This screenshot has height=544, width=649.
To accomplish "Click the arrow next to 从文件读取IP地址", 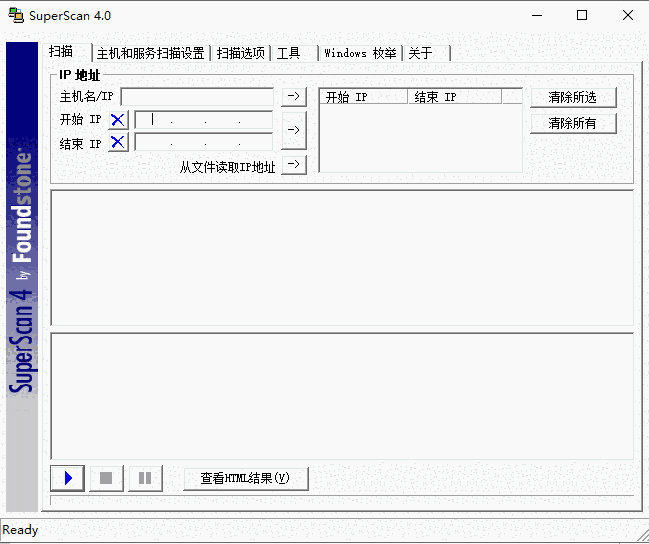I will coord(294,165).
